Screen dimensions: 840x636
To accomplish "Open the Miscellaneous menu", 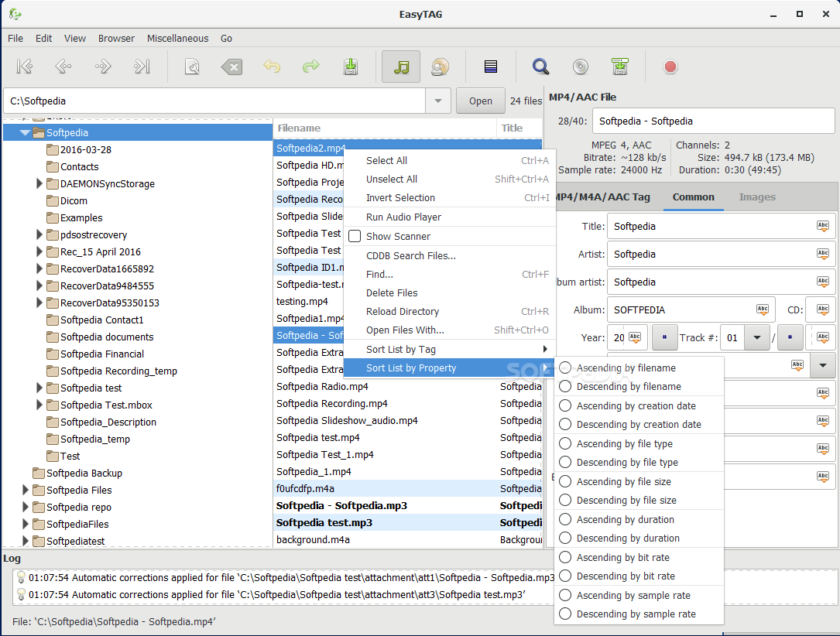I will coord(178,38).
